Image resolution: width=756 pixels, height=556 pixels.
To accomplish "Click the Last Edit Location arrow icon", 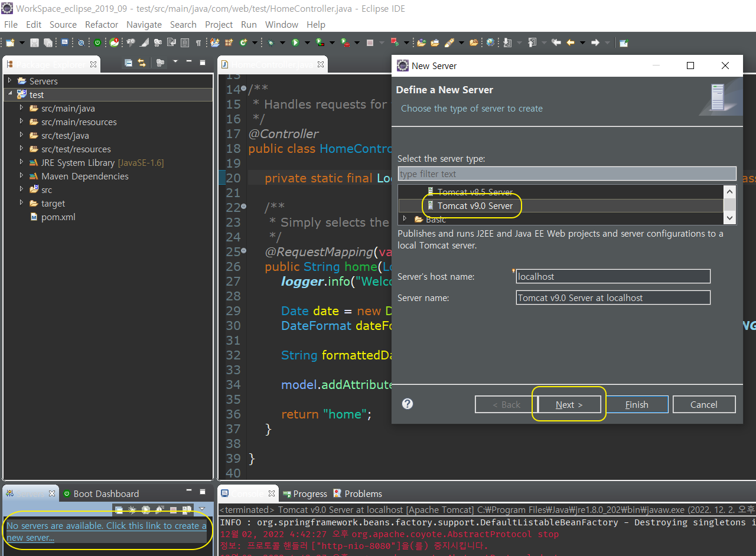I will (x=556, y=42).
